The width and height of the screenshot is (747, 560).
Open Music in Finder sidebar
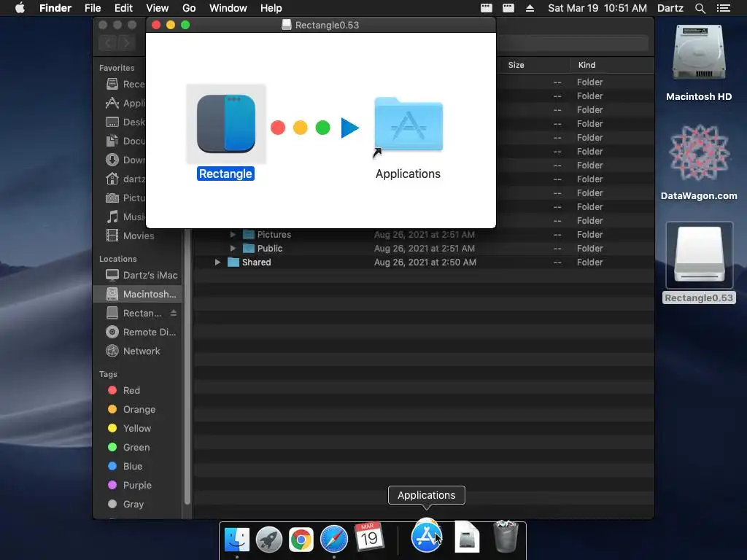click(x=125, y=217)
